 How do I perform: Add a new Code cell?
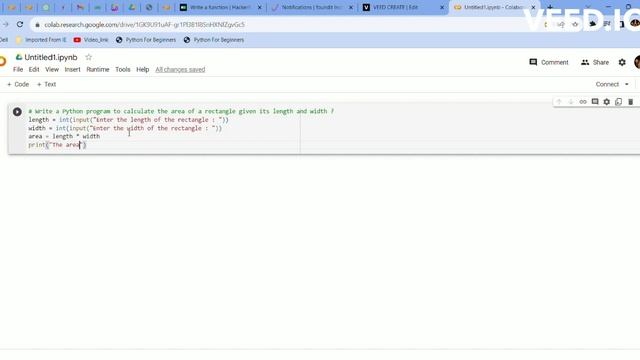tap(18, 84)
